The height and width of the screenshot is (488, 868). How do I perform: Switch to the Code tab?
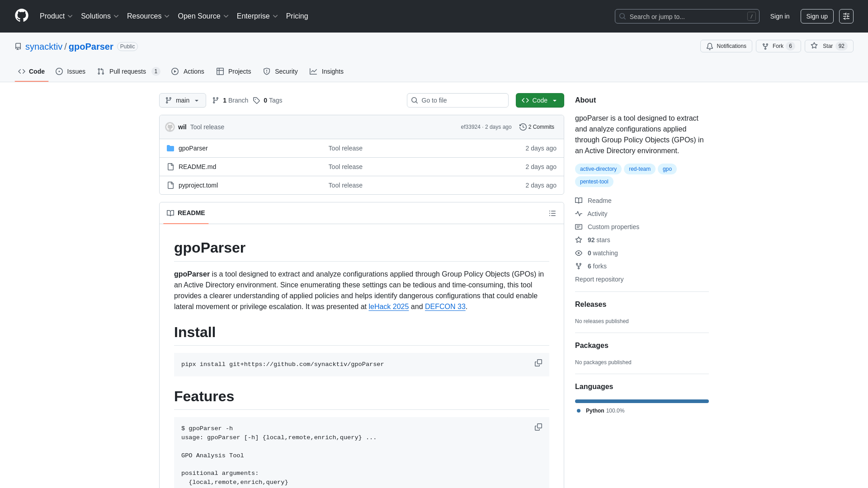tap(31, 71)
